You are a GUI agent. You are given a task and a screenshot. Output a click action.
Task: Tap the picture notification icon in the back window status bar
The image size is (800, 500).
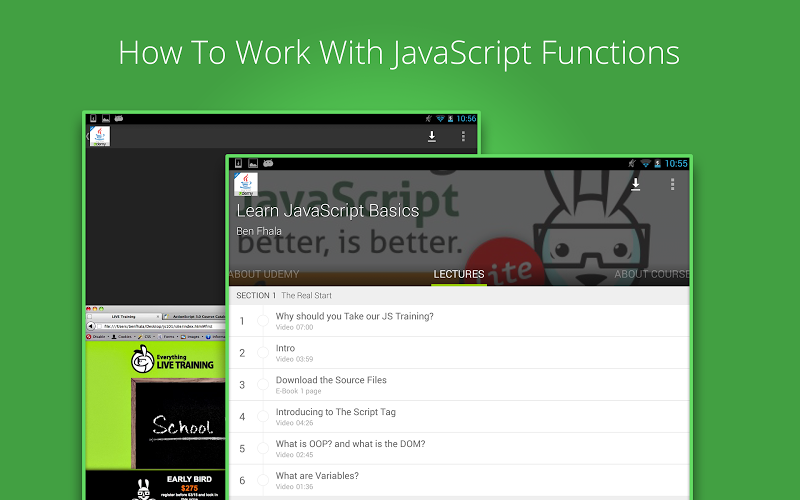coord(106,118)
